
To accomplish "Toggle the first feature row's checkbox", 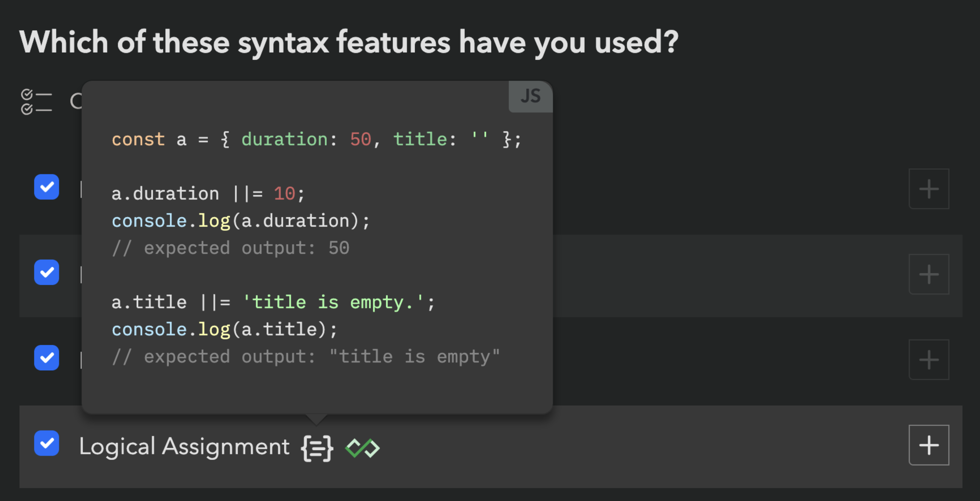I will [x=47, y=187].
